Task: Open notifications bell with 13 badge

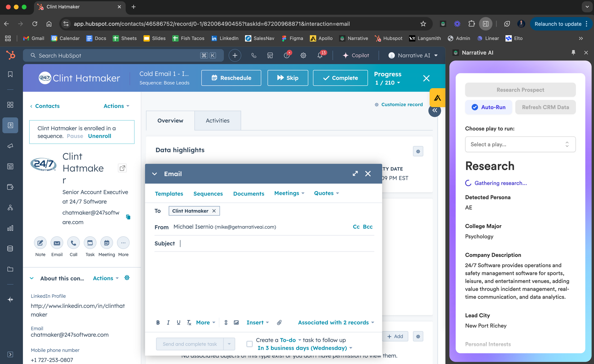Action: [x=320, y=55]
